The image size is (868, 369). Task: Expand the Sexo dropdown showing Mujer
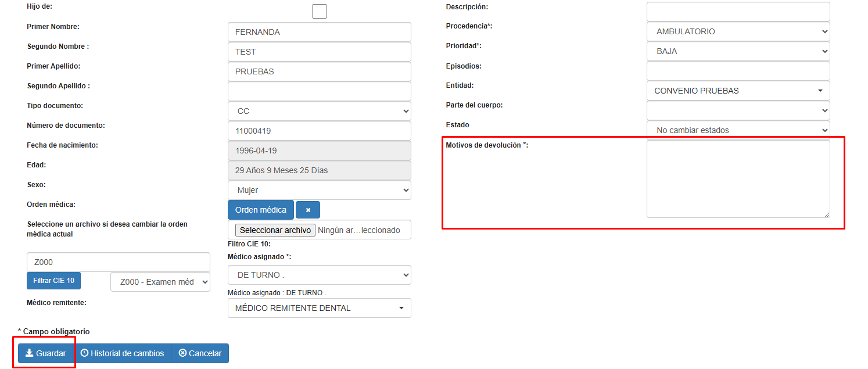(x=319, y=190)
